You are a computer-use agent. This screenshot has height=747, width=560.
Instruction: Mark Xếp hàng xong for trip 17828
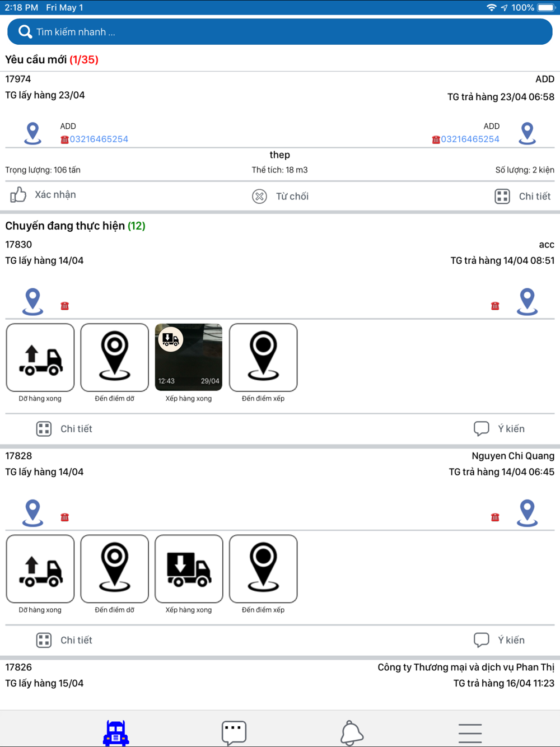[x=189, y=569]
